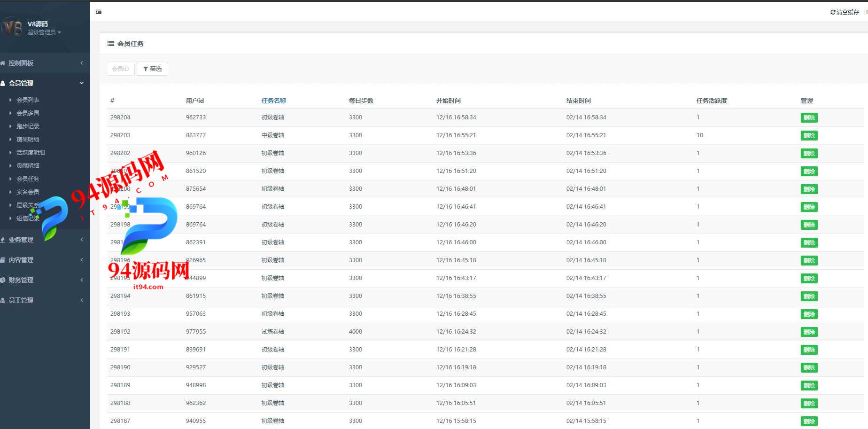Delete task row 298193
The height and width of the screenshot is (429, 868).
click(809, 314)
